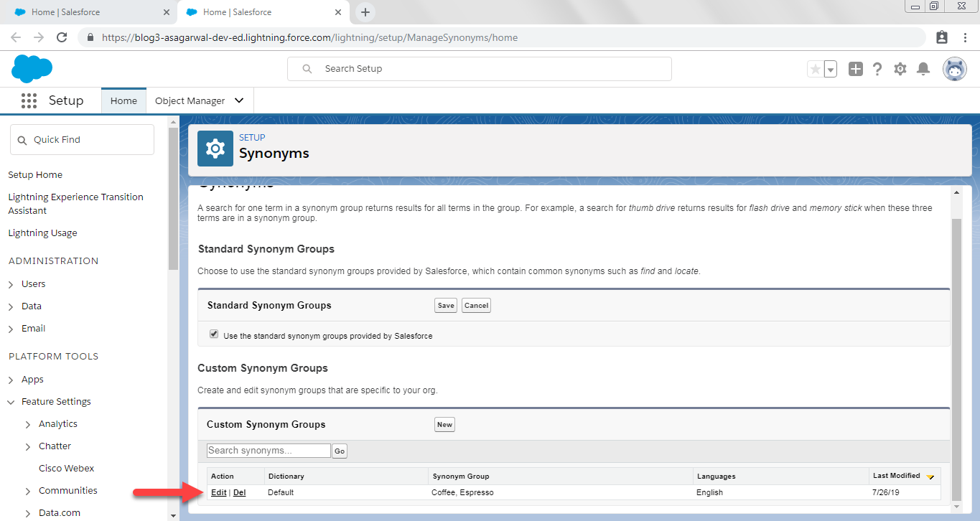Create a group with the New button

coord(444,424)
